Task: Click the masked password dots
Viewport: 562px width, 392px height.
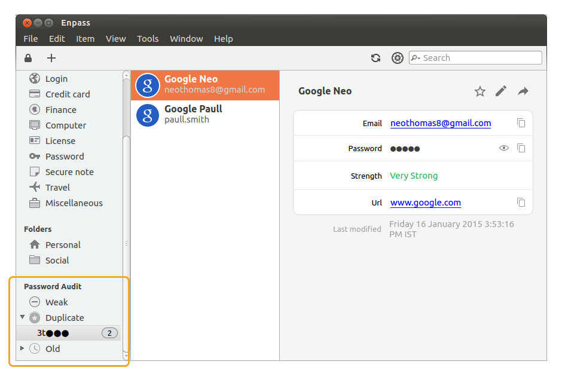Action: click(x=405, y=149)
